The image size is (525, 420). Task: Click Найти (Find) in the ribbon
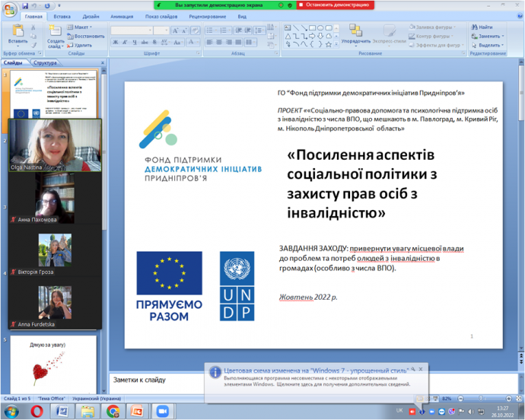pos(485,27)
